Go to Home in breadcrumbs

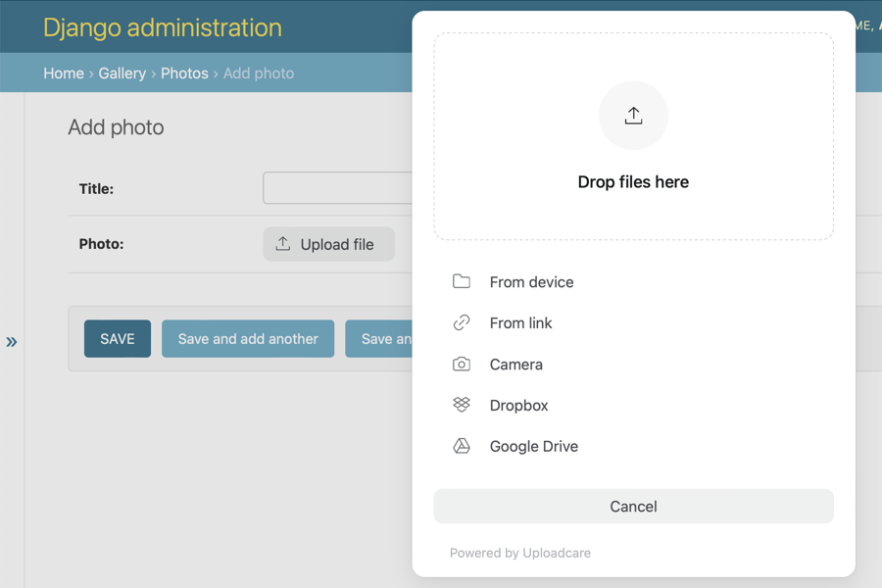point(64,73)
